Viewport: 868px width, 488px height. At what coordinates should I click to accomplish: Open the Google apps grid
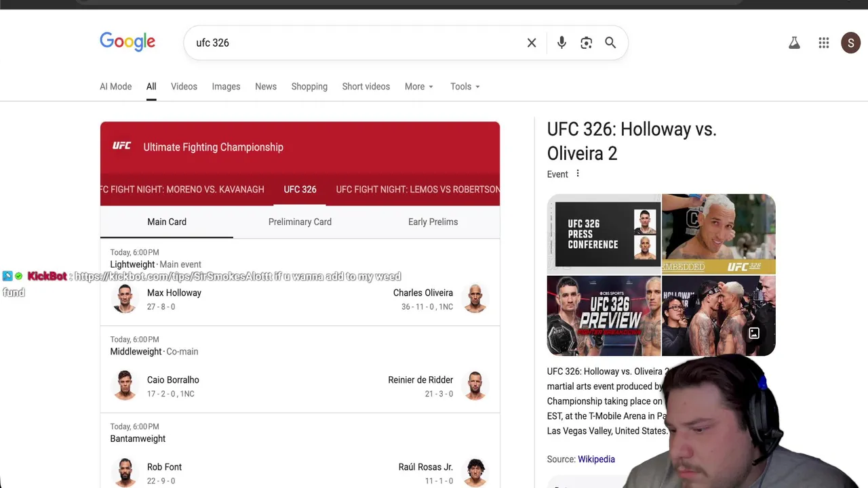pyautogui.click(x=824, y=43)
